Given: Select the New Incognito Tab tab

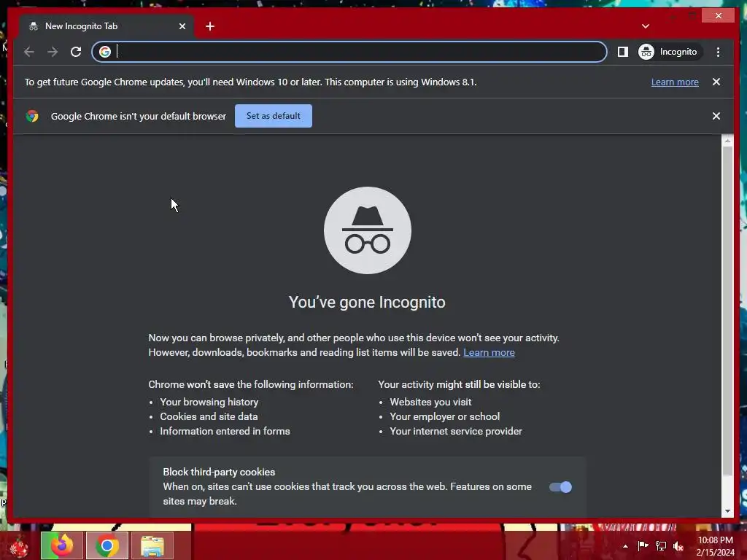Looking at the screenshot, I should [x=106, y=26].
